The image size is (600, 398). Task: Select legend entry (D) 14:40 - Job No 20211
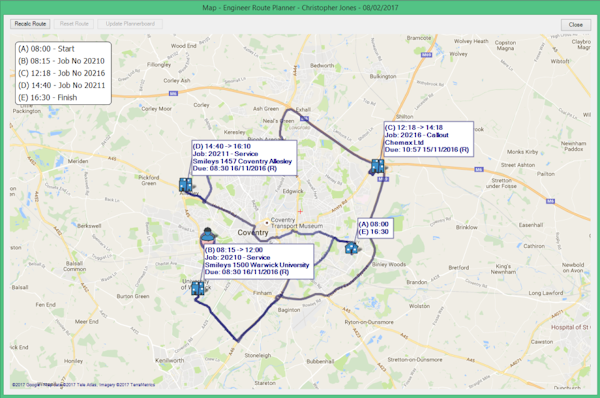pos(62,85)
